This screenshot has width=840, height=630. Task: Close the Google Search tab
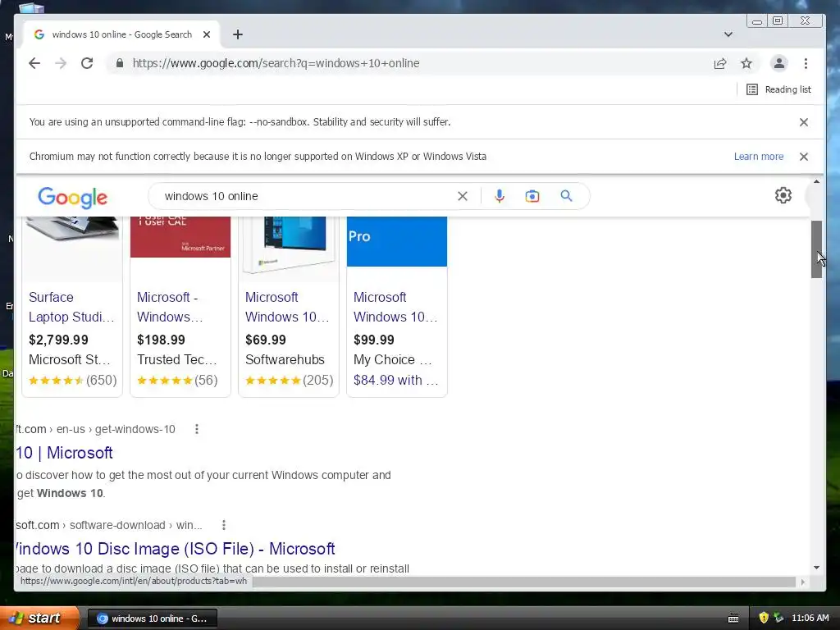click(x=207, y=34)
